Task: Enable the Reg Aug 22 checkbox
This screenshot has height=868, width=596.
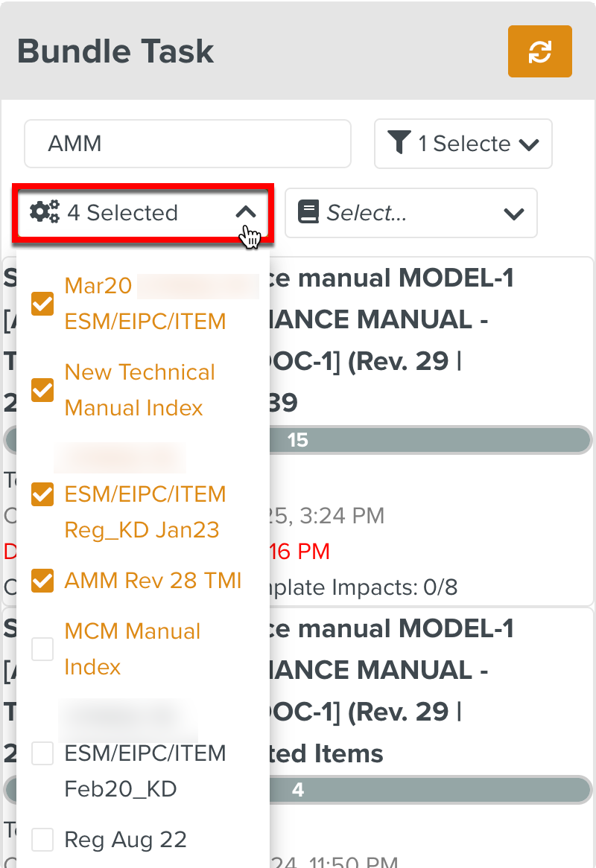Action: (x=42, y=840)
